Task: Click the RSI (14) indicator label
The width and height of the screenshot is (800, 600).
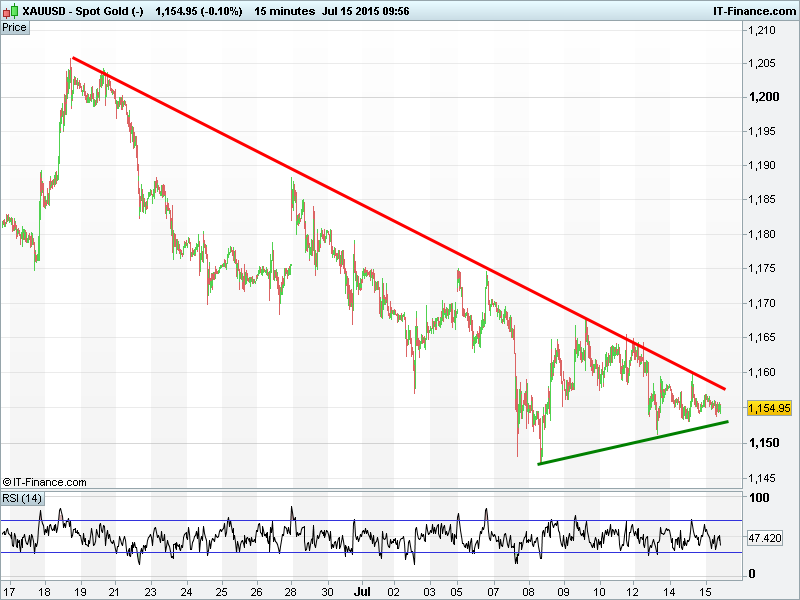Action: coord(22,498)
